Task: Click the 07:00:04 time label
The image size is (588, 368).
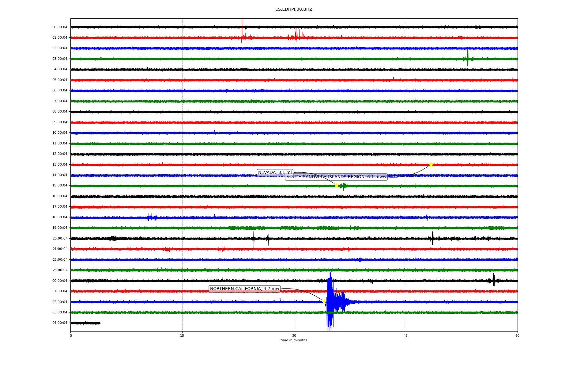Action: 60,101
